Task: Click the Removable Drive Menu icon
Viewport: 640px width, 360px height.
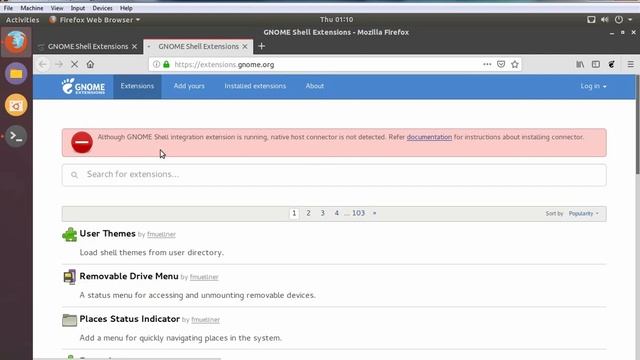Action: [69, 277]
